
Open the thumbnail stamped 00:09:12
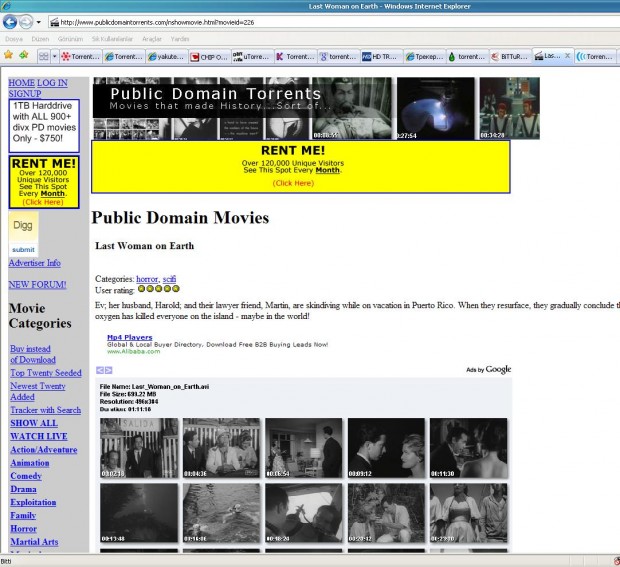click(x=386, y=448)
